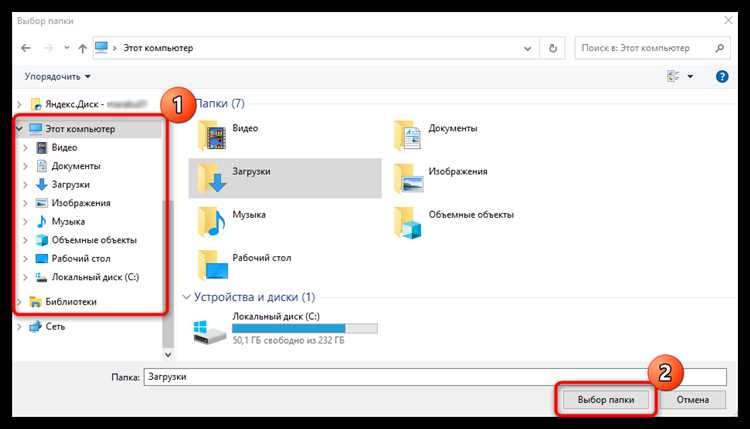Collapse the Устройства и диски group
The height and width of the screenshot is (429, 750).
point(186,297)
